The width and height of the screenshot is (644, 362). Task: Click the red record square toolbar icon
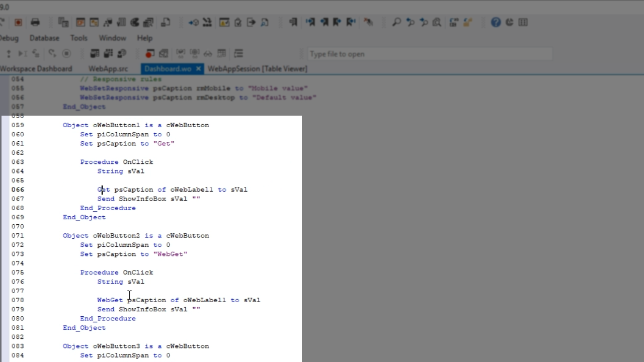(18, 22)
